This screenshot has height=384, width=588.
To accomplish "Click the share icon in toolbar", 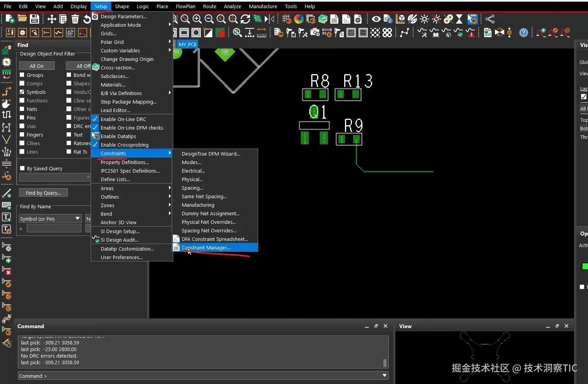I will coord(490,19).
